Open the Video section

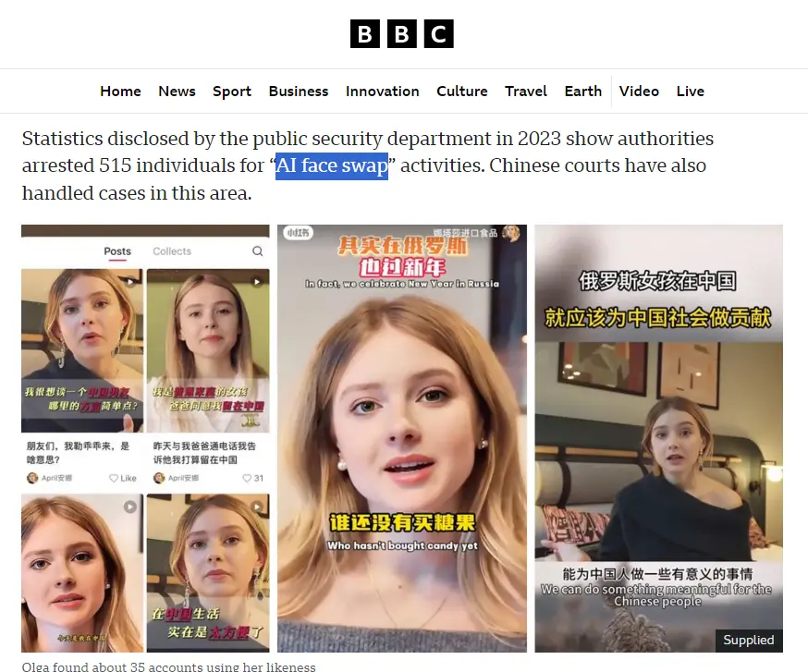click(x=639, y=92)
